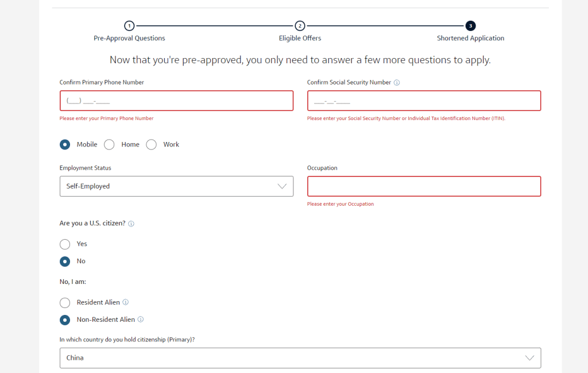The width and height of the screenshot is (588, 373).
Task: Click info icon next to U.S. citizen question
Action: click(x=131, y=224)
